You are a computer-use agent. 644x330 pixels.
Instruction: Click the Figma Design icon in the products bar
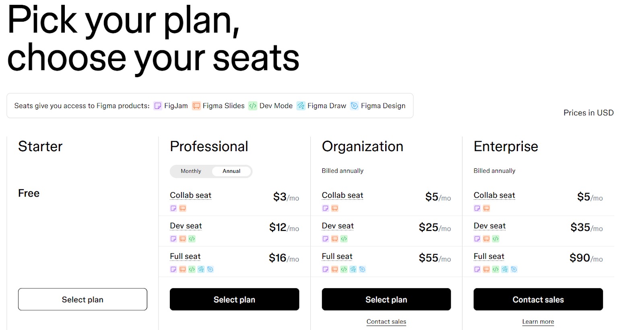pos(354,106)
